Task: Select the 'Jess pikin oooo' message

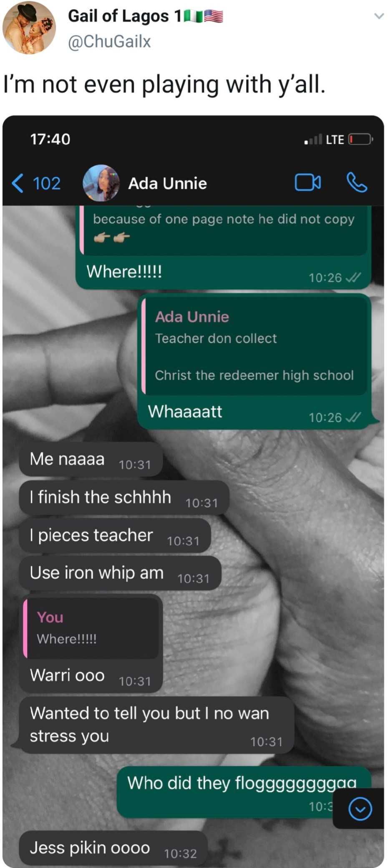Action: pos(113,848)
